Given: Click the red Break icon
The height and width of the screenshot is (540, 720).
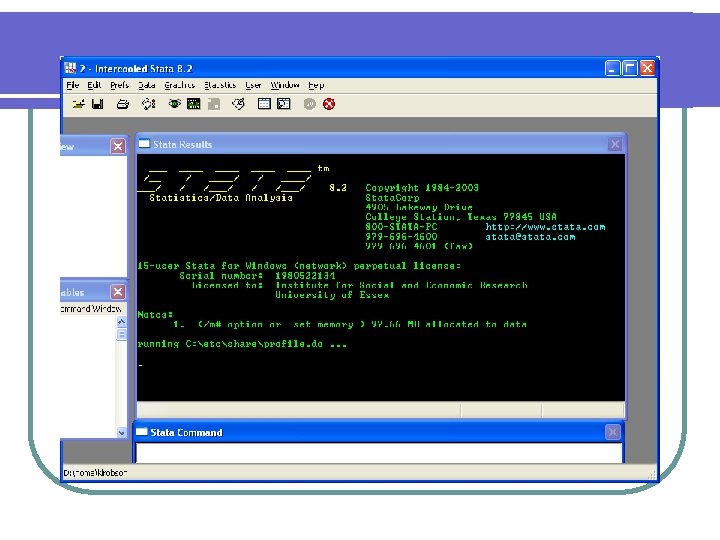Looking at the screenshot, I should 329,104.
